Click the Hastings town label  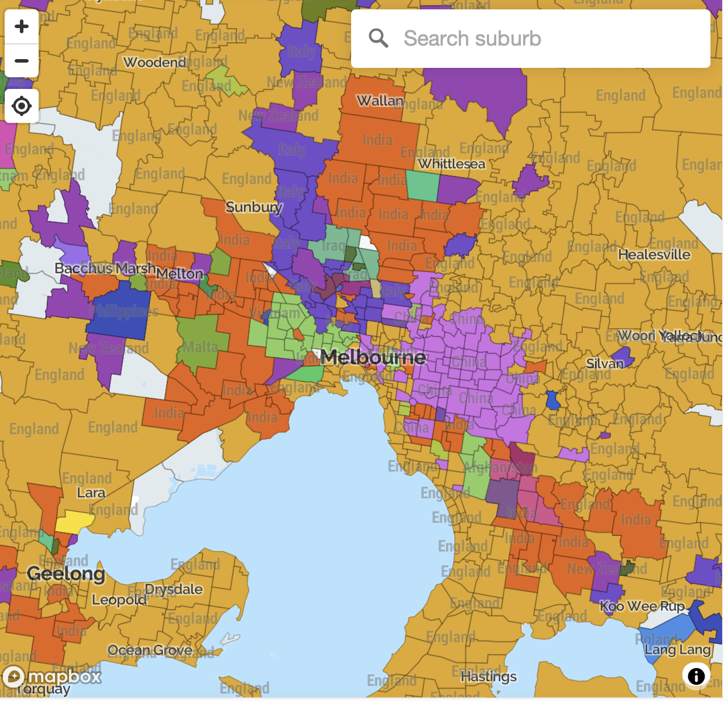(x=489, y=677)
